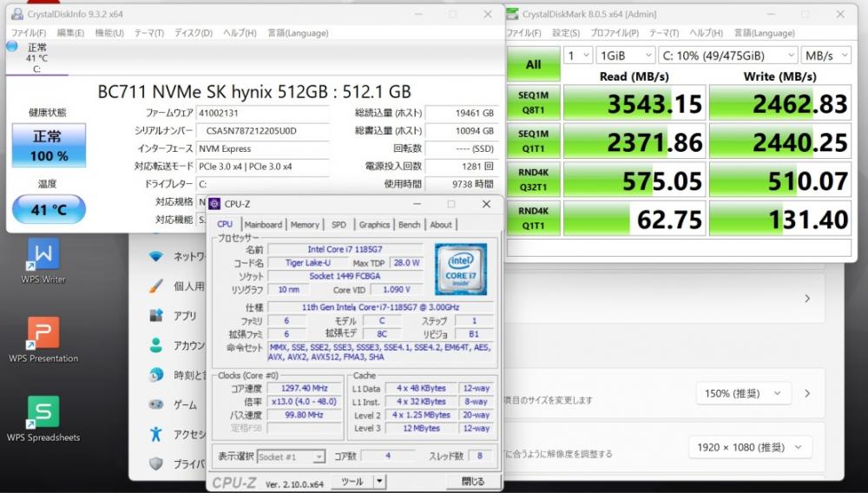Run the RND4K Q1T1 test

(x=534, y=218)
